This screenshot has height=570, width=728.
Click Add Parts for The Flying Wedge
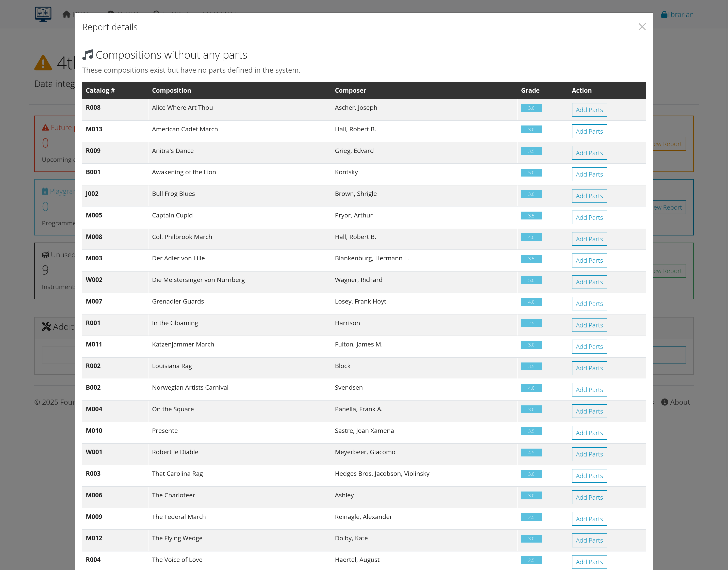tap(589, 540)
